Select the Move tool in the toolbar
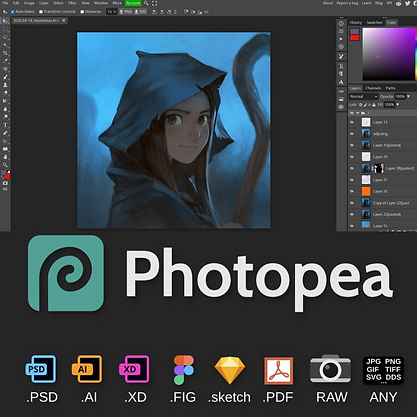The image size is (417, 417). 5,21
